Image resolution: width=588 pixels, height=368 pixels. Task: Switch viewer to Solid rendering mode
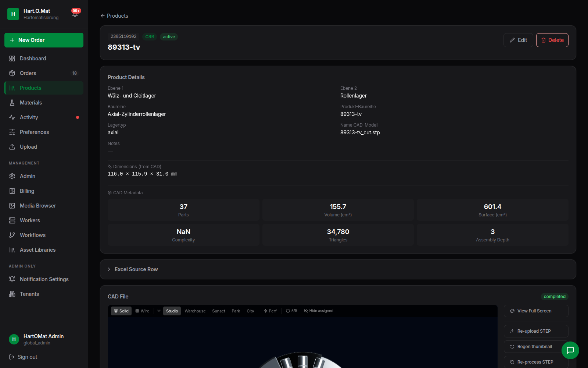tap(121, 311)
